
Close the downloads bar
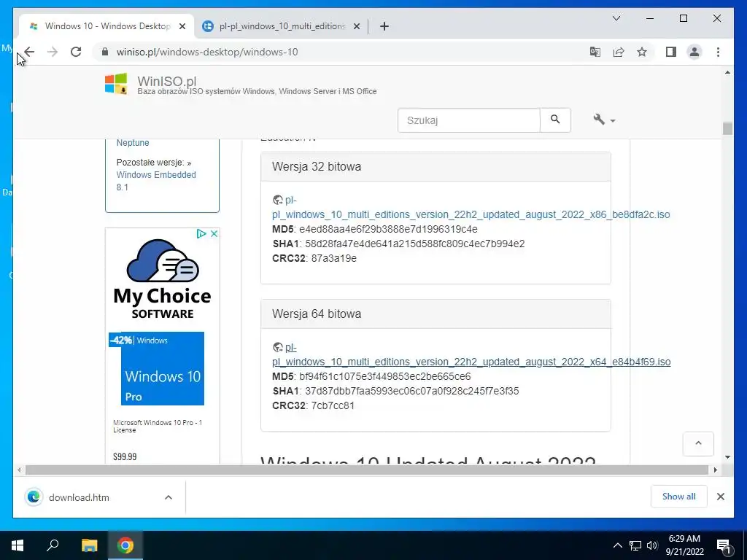(720, 497)
